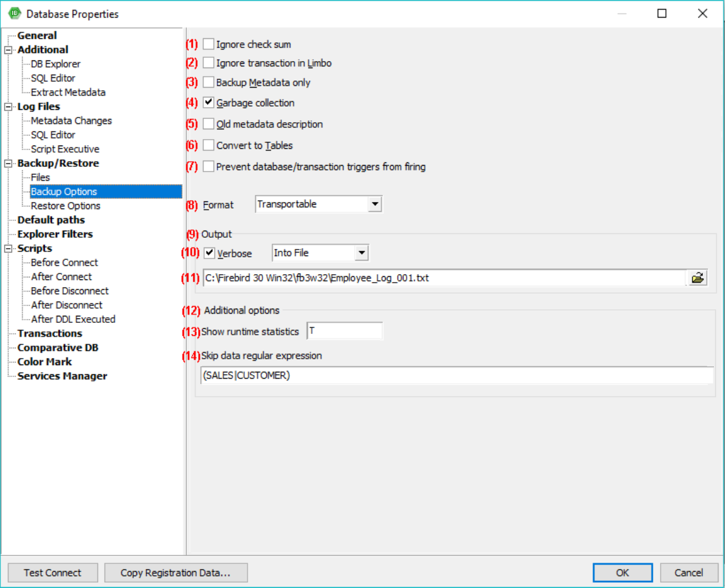Select General in the tree
The height and width of the screenshot is (588, 725).
pos(37,36)
